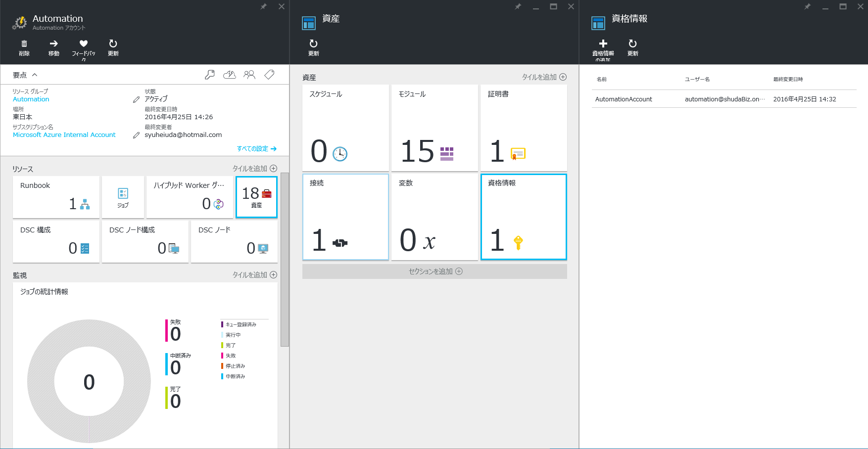Open the 18 資産 tile
This screenshot has height=449, width=868.
click(256, 197)
